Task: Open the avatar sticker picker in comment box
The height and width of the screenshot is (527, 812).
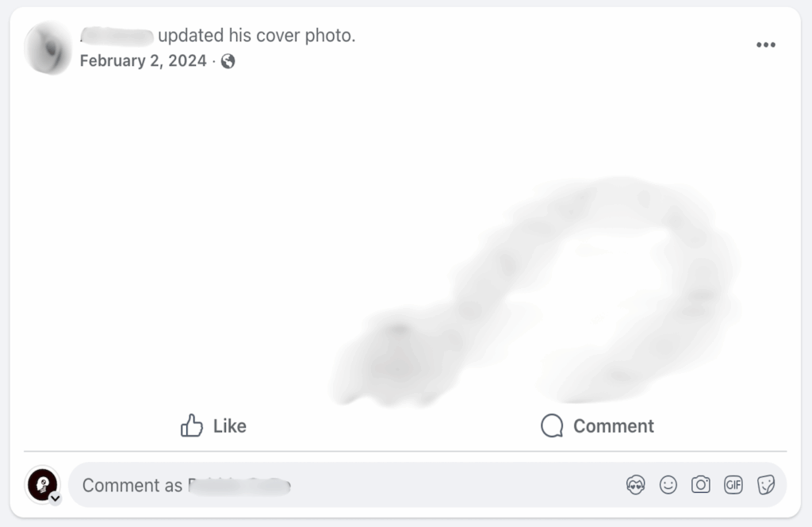Action: (635, 485)
